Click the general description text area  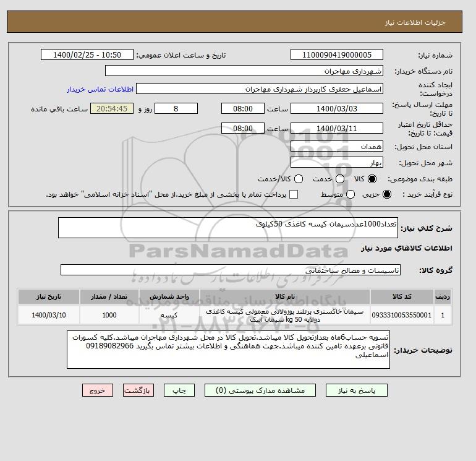coord(228,228)
